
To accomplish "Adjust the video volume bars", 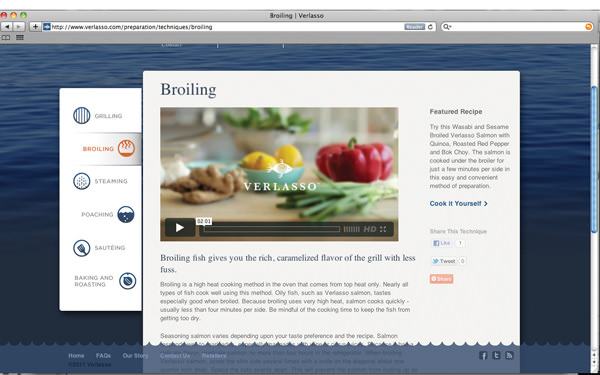I will 351,229.
